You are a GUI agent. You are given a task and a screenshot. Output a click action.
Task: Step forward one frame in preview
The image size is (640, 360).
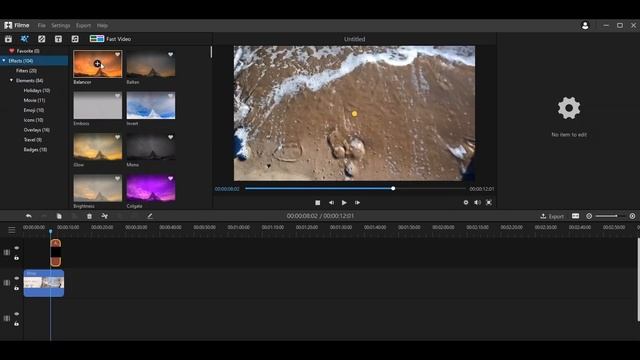[x=357, y=202]
